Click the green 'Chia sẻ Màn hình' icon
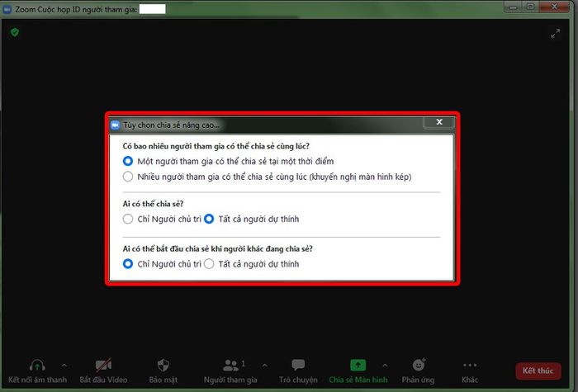 358,365
